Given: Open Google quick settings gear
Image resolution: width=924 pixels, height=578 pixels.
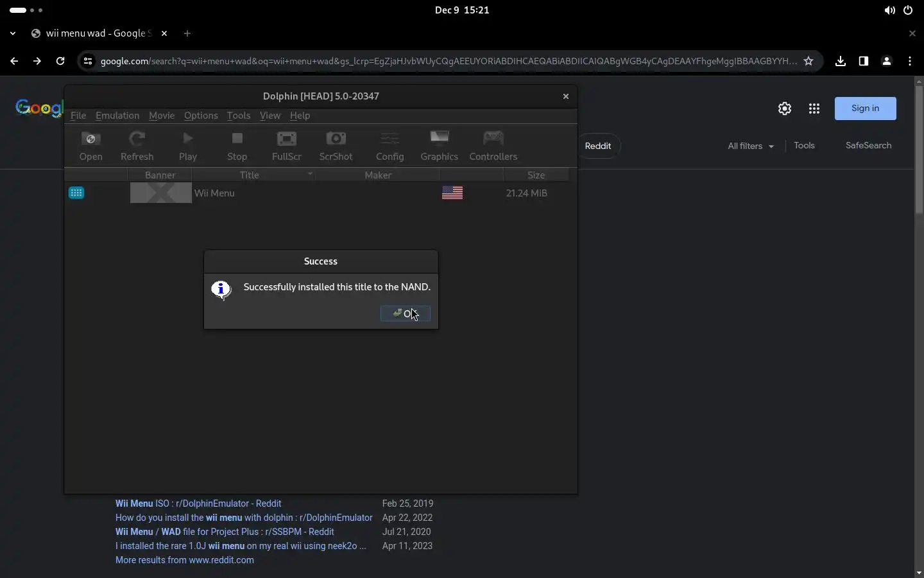Looking at the screenshot, I should click(785, 109).
